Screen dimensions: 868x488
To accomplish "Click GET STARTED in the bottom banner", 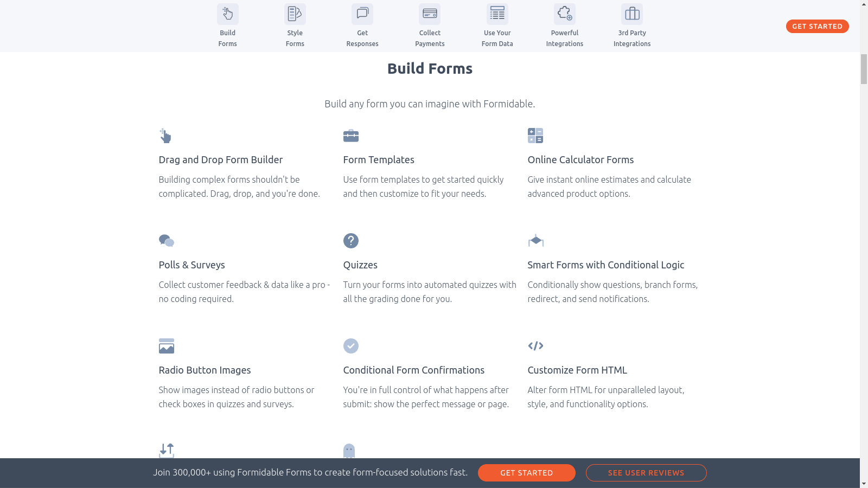I will tap(526, 472).
